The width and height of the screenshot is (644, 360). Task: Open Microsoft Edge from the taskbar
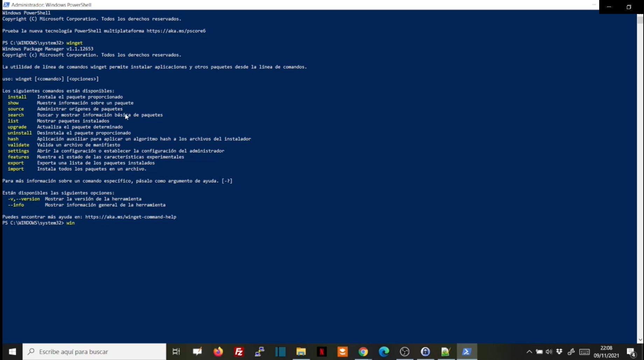pos(384,352)
